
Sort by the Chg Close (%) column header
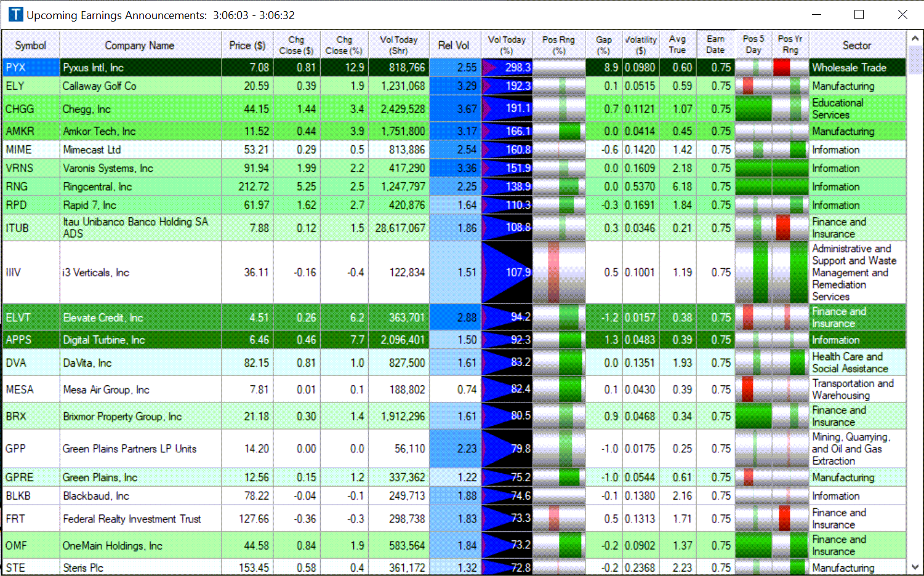[344, 45]
